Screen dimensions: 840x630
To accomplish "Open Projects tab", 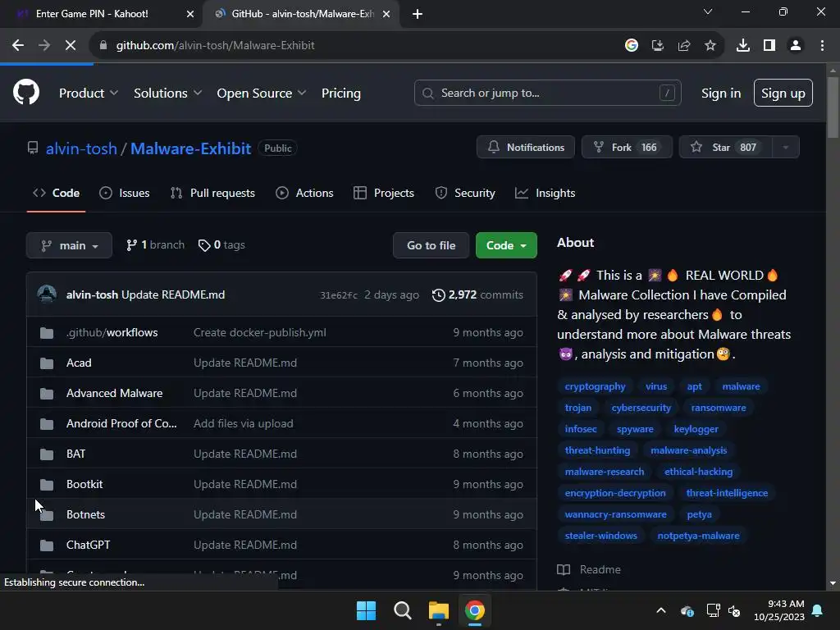I will click(384, 193).
